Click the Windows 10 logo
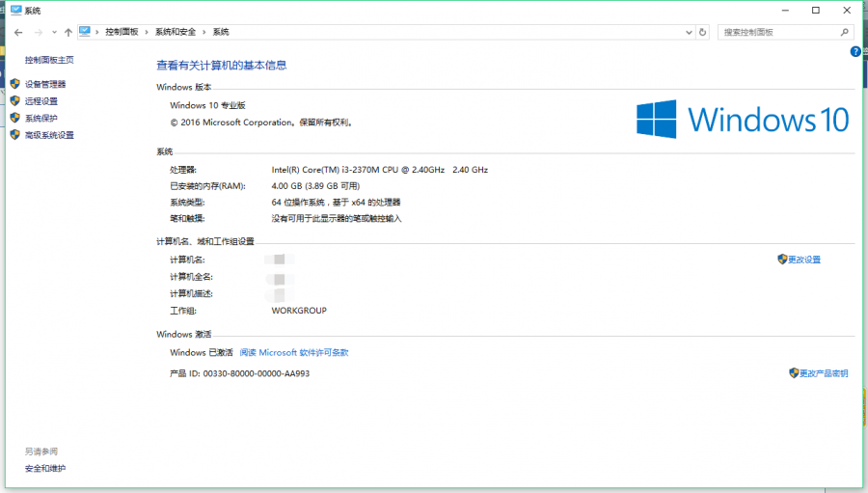Viewport: 868px width, 493px height. pyautogui.click(x=743, y=119)
